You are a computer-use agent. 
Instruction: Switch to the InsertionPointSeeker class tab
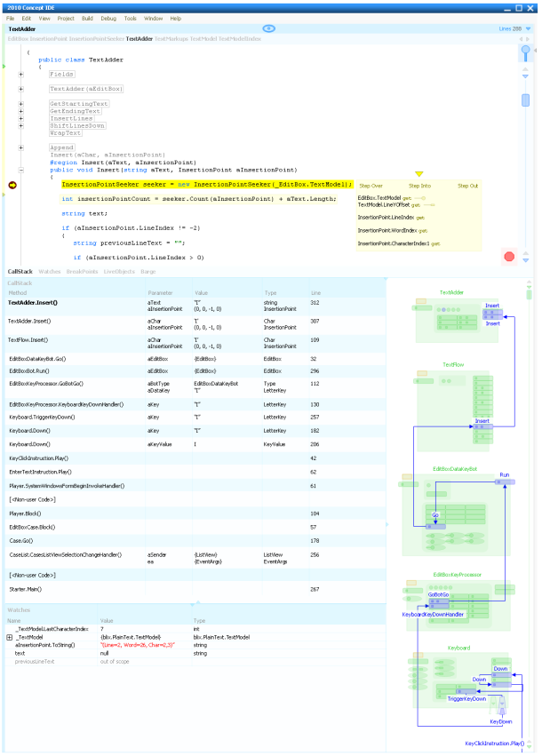tap(97, 39)
